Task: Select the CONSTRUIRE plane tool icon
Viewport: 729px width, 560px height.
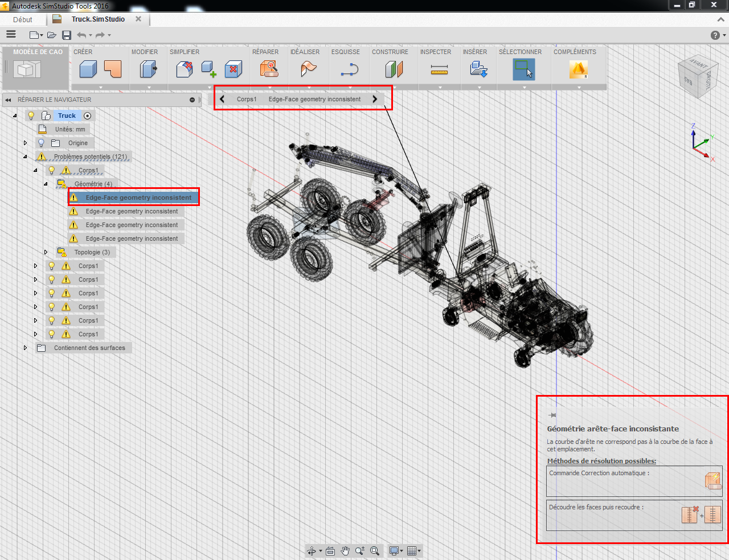Action: (394, 69)
